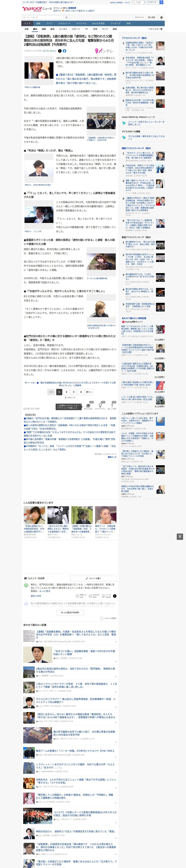Image resolution: width=186 pixels, height=868 pixels.
Task: Click '記事に関する報告' report link
Action: pyautogui.click(x=32, y=409)
